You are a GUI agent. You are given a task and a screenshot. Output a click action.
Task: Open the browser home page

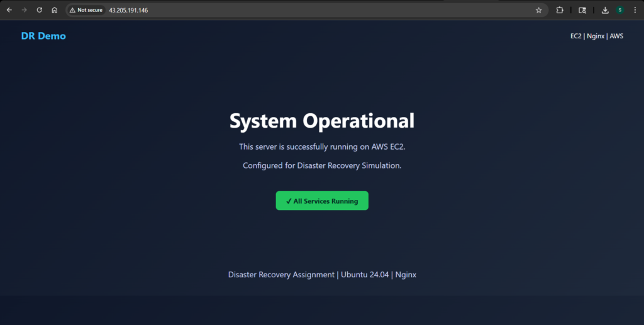[x=55, y=10]
